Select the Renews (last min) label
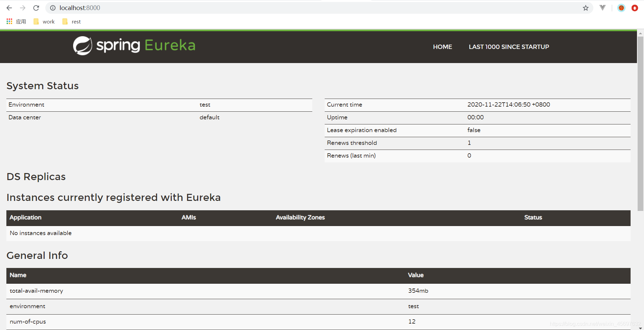The width and height of the screenshot is (644, 330). (351, 156)
